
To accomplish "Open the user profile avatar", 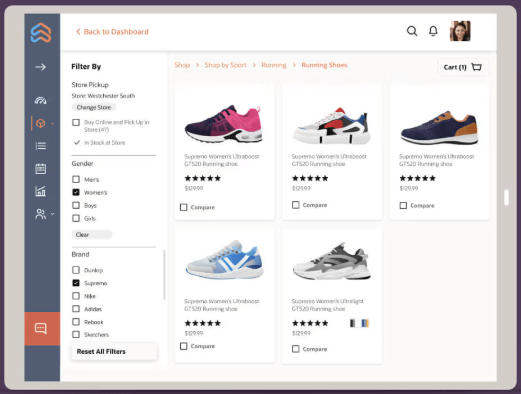I will (460, 31).
